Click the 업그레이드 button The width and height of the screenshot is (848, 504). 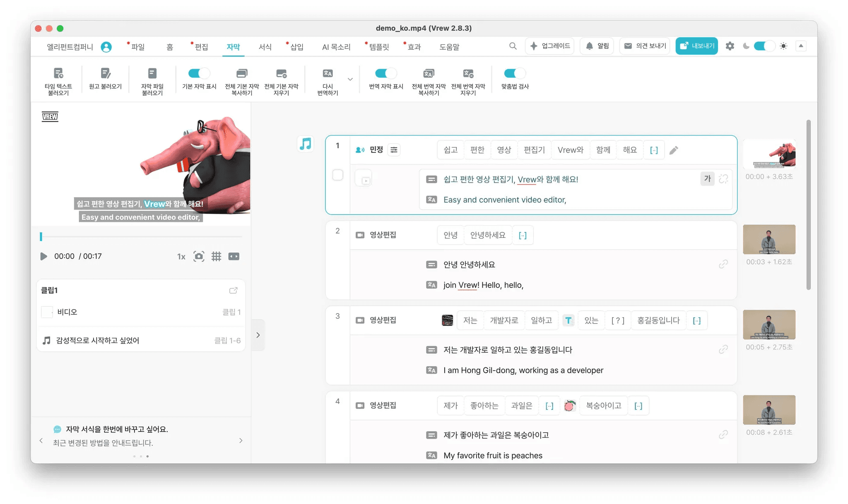[550, 46]
